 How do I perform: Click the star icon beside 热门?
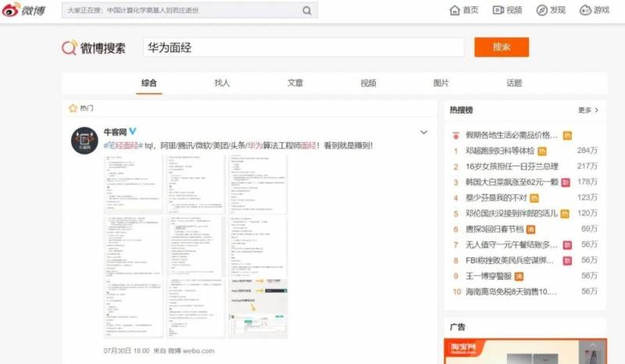[73, 108]
